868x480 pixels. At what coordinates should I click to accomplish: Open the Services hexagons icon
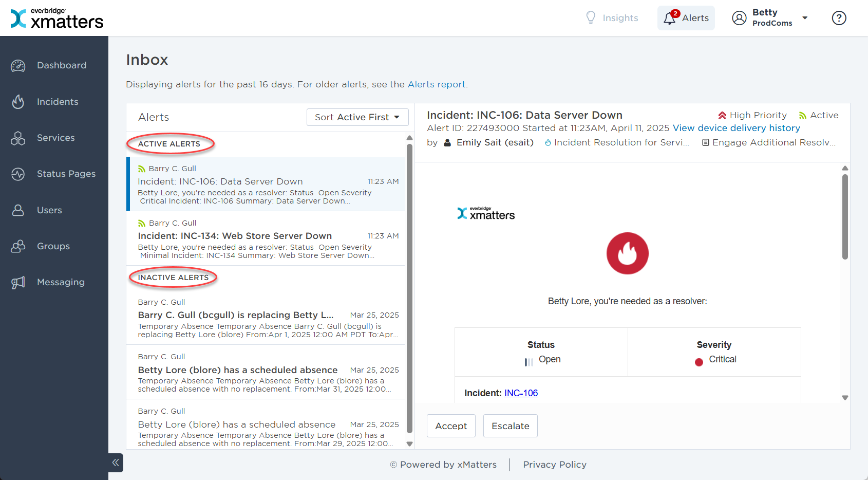pos(18,138)
